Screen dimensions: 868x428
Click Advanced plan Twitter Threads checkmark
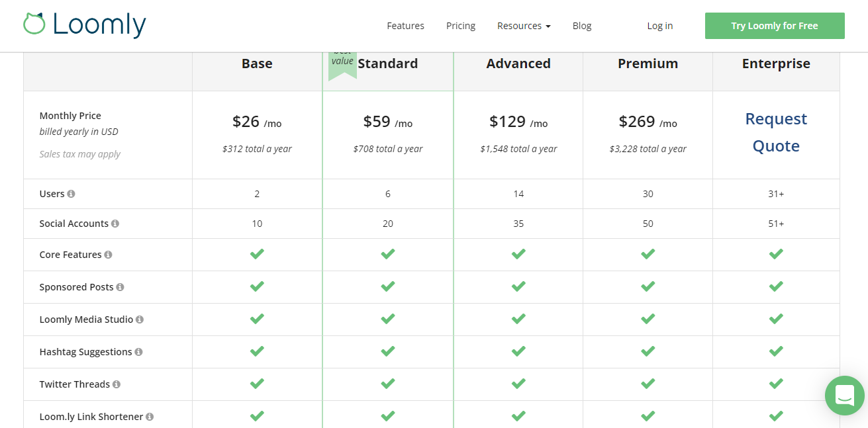coord(518,384)
